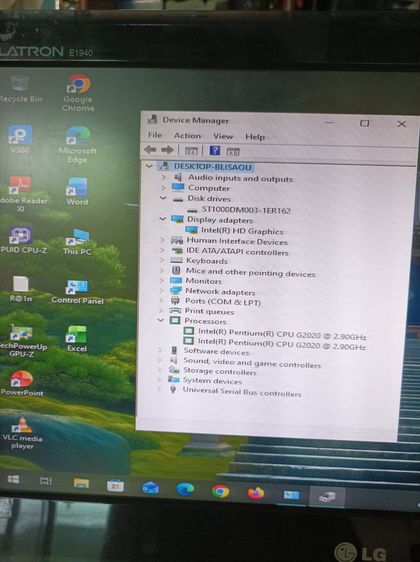Select the first Intel Pentium G2020 processor entry
Viewport: 420px width, 562px height.
pos(282,334)
